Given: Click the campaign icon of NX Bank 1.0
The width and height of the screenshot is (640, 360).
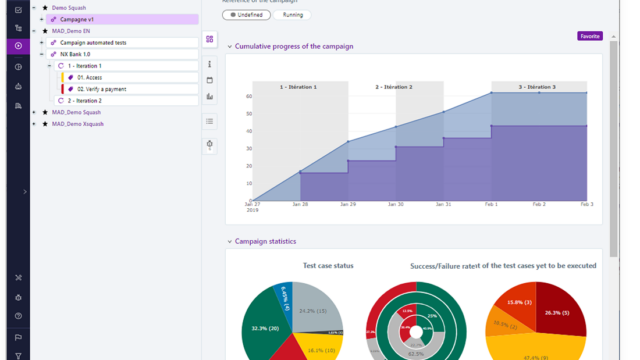Looking at the screenshot, I should pos(53,54).
